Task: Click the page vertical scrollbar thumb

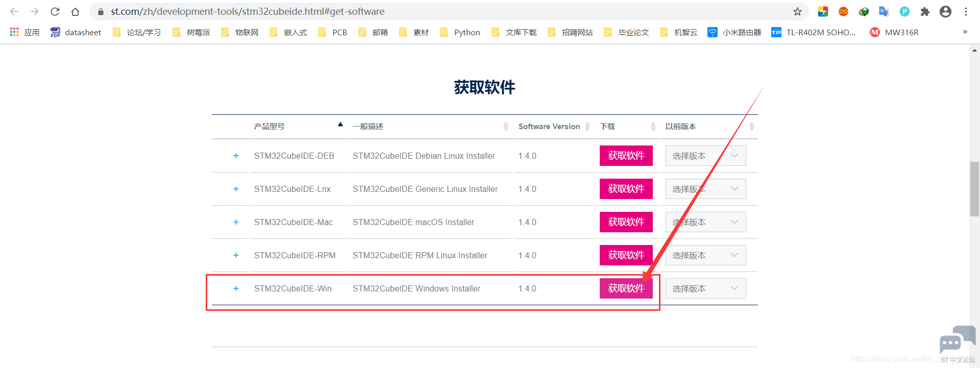Action: click(x=974, y=189)
